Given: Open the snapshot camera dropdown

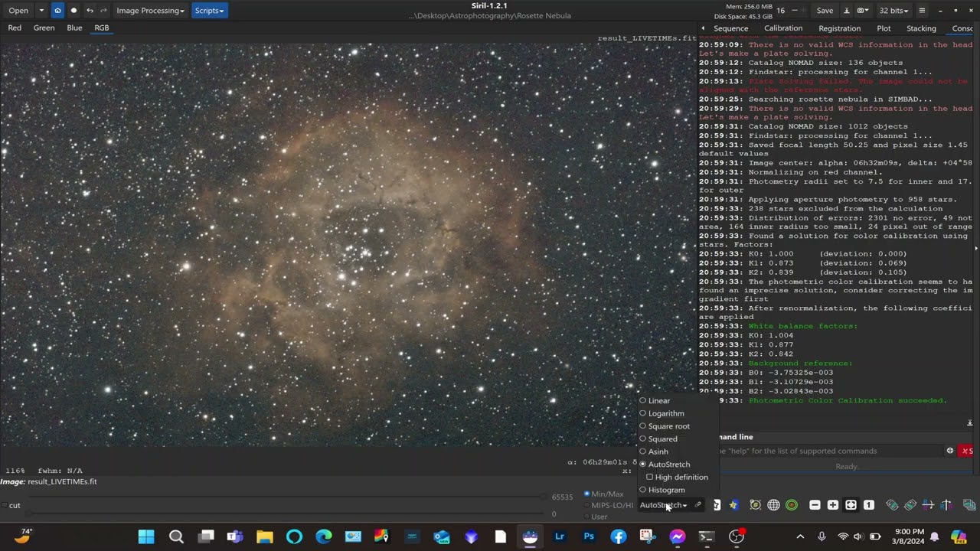Looking at the screenshot, I should click(863, 11).
